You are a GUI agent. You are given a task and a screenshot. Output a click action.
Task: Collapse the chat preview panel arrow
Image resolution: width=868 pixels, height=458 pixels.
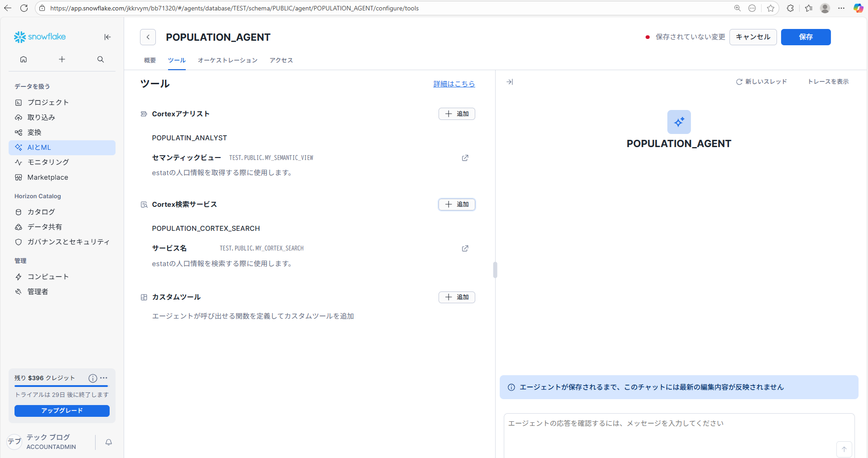(x=510, y=82)
